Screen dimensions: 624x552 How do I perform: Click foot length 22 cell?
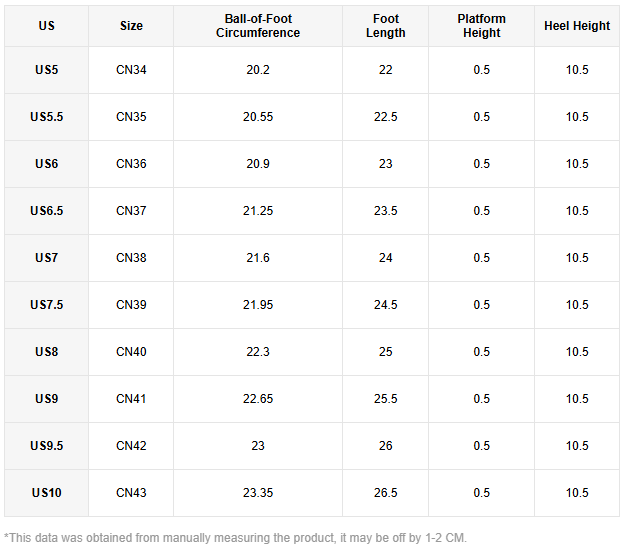click(385, 70)
